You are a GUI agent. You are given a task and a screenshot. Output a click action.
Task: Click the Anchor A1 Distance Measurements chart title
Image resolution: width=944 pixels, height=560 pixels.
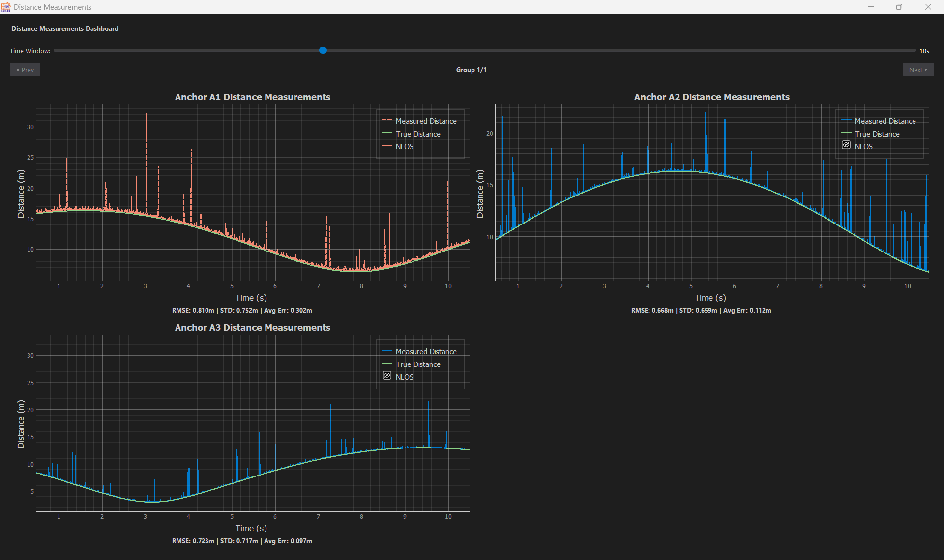click(x=252, y=97)
